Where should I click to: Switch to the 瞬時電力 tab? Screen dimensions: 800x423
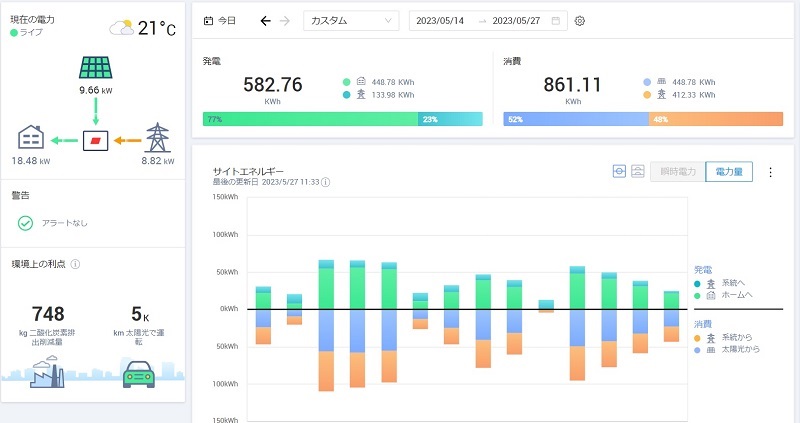click(677, 172)
